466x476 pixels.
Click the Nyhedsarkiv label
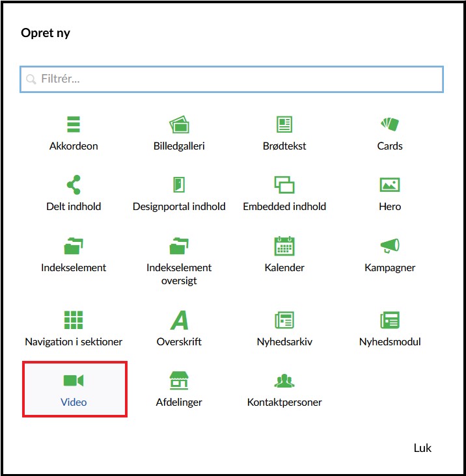click(x=284, y=342)
